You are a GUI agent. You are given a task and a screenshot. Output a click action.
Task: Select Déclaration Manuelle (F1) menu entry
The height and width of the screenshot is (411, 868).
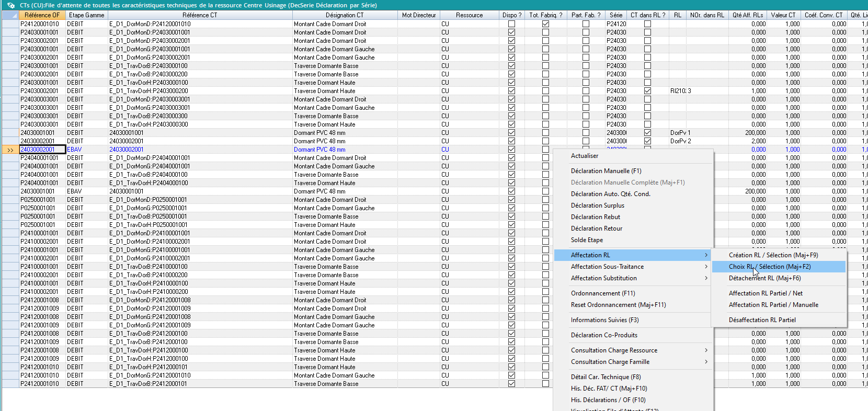(606, 171)
